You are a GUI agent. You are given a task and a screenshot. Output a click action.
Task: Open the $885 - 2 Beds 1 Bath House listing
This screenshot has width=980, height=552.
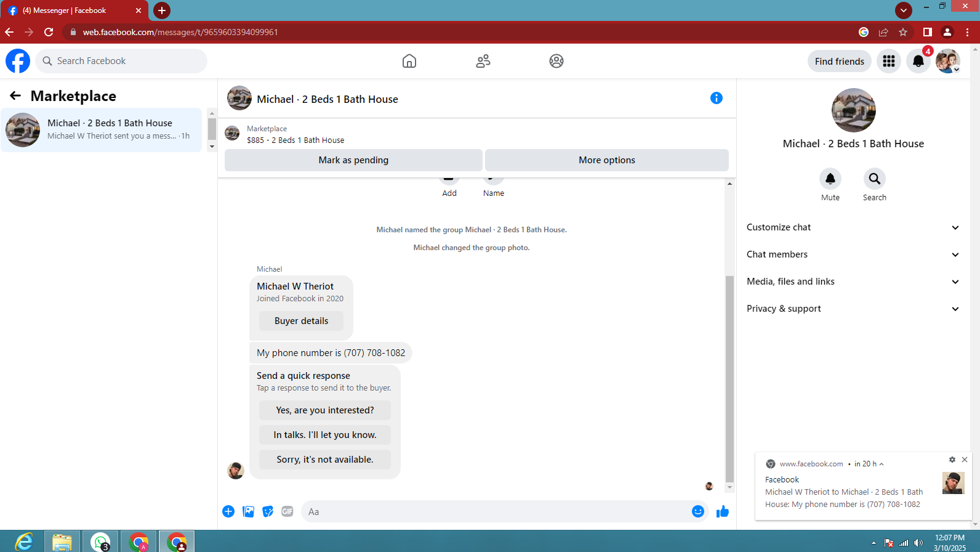[x=295, y=140]
